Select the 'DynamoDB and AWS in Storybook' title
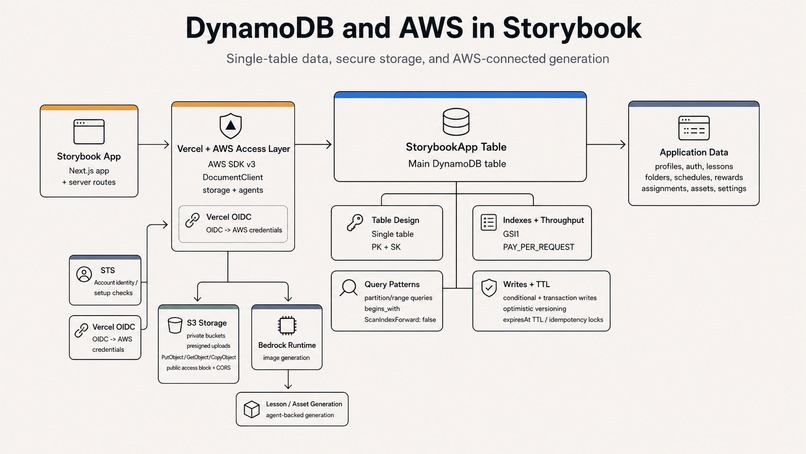 (x=413, y=28)
